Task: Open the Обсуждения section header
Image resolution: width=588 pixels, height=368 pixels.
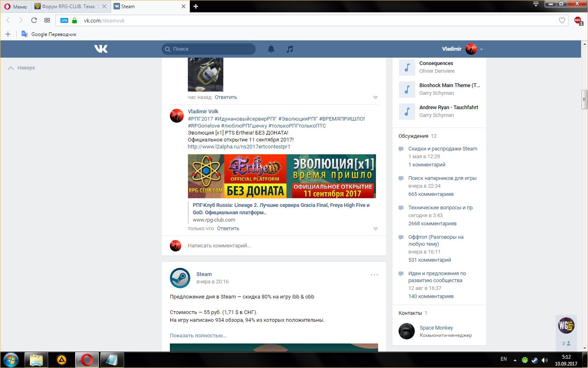Action: [413, 136]
